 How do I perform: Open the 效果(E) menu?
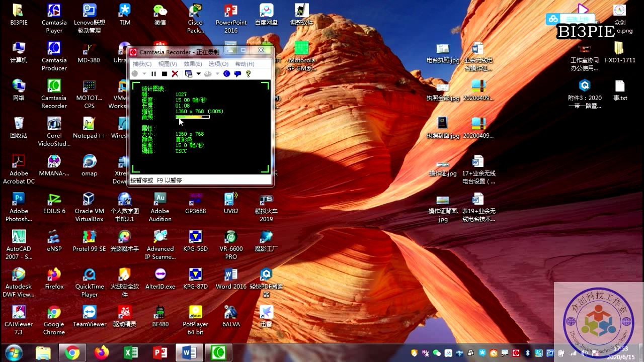tap(193, 64)
